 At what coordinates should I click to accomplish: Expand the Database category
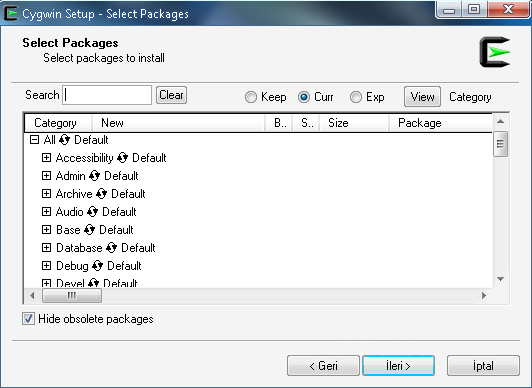[x=46, y=248]
